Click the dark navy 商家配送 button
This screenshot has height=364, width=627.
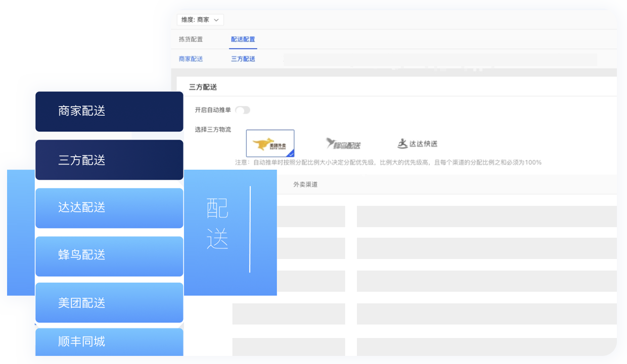[x=109, y=111]
